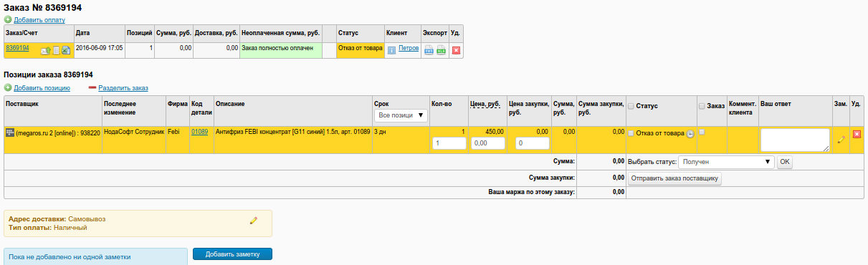Viewport: 868px width, 265px height.
Task: Click 'Тип оплаты: Наличный' text
Action: click(47, 227)
